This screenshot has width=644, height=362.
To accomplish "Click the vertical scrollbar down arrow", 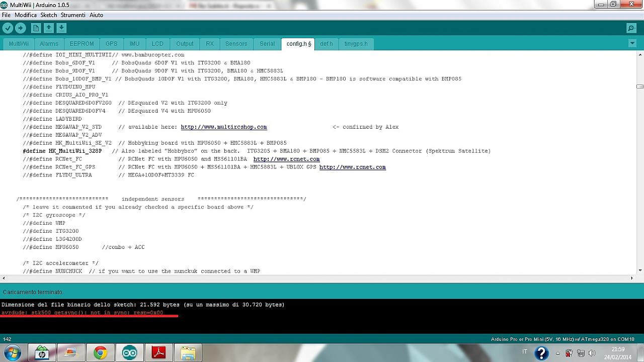I will [640, 270].
